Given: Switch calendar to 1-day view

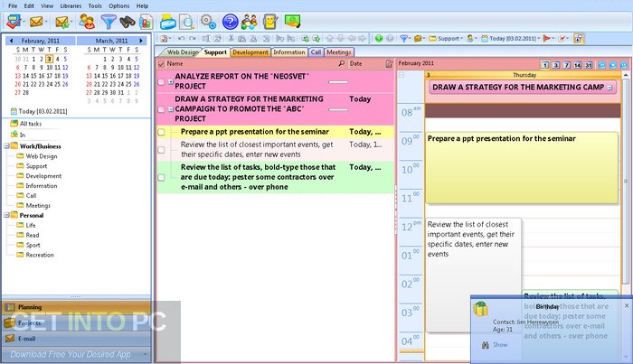Looking at the screenshot, I should pos(545,65).
